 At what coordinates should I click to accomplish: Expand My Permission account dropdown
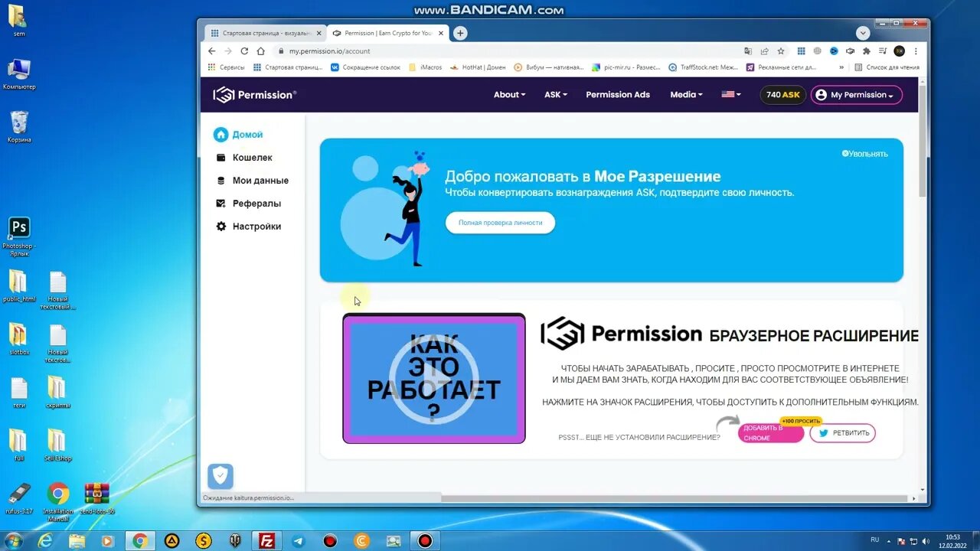pyautogui.click(x=856, y=95)
